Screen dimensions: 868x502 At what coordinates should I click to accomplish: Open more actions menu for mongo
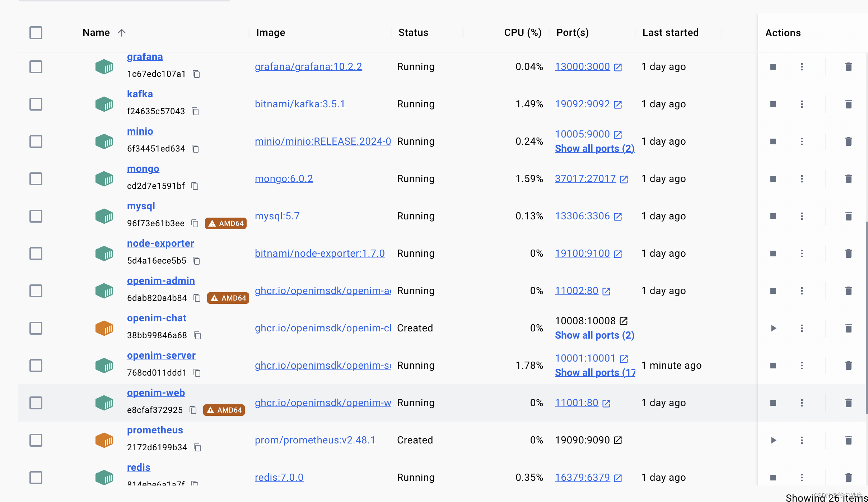point(802,179)
